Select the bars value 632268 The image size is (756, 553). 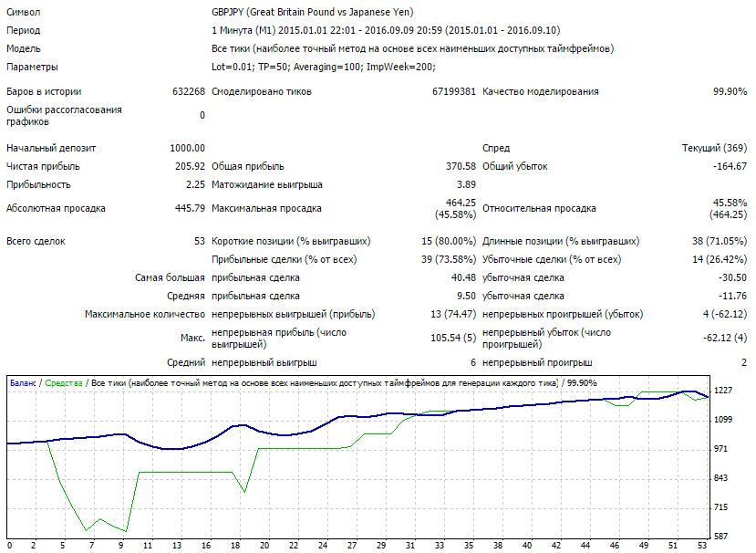point(189,91)
